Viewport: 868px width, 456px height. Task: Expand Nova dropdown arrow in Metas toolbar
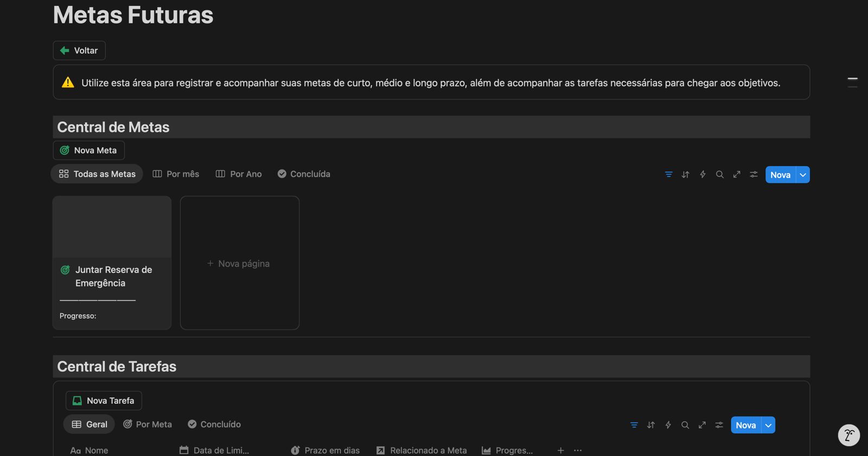click(x=803, y=175)
